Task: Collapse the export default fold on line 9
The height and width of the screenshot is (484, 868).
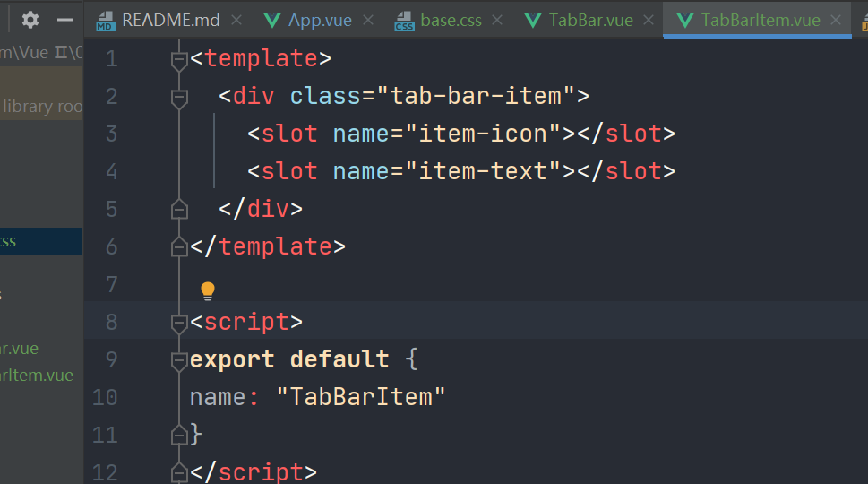Action: click(179, 361)
